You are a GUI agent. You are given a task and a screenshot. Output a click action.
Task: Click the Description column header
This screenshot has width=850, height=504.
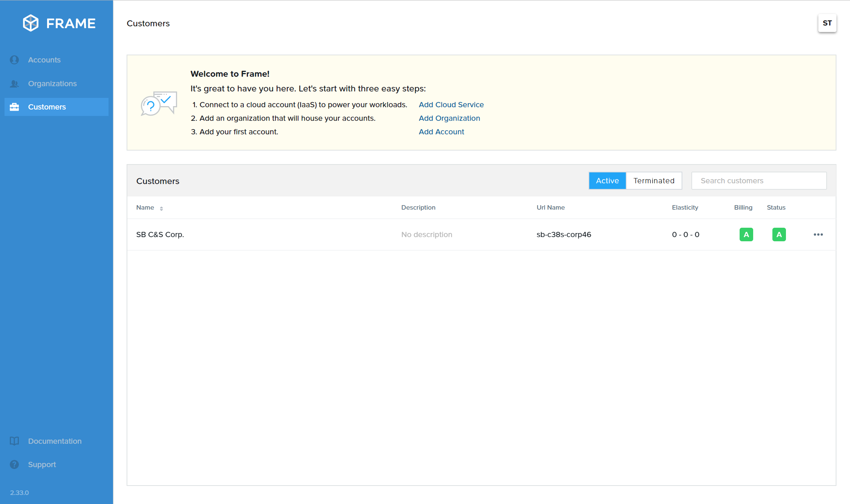(418, 207)
